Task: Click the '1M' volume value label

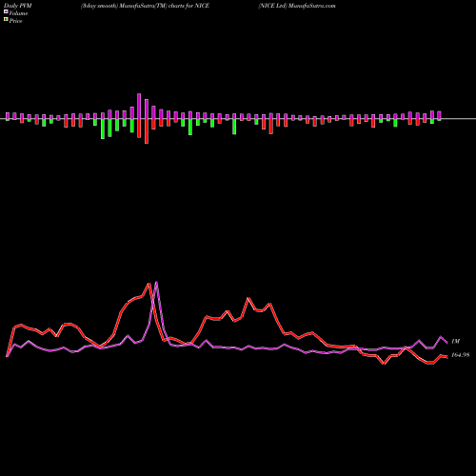Action: click(x=455, y=342)
